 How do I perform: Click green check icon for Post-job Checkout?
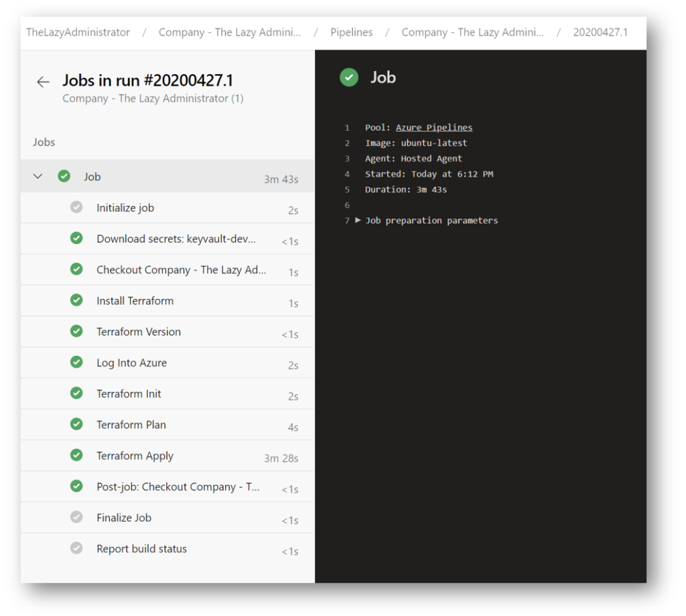point(76,486)
